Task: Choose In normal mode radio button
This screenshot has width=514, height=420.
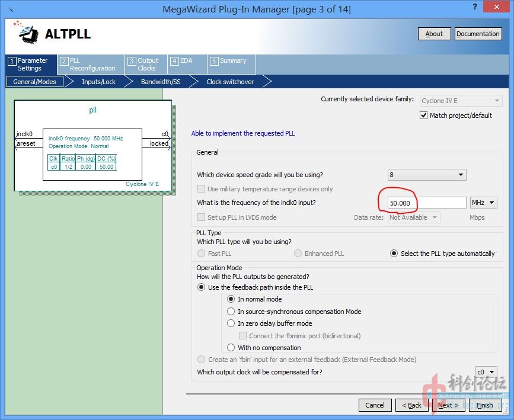Action: coord(231,299)
